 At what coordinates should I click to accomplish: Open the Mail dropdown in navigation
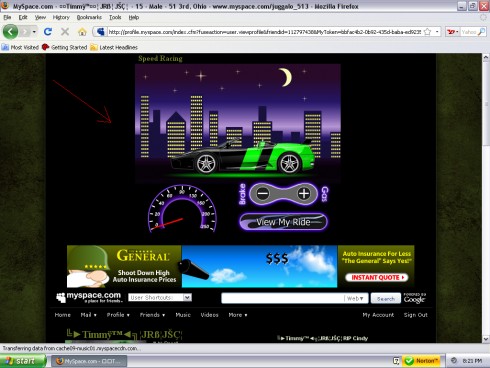88,315
